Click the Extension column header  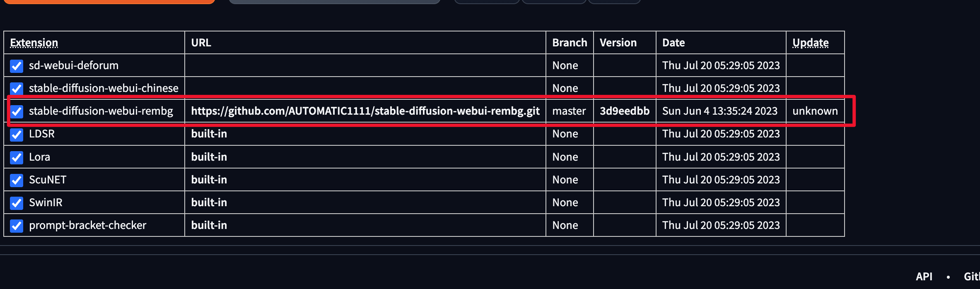(34, 43)
